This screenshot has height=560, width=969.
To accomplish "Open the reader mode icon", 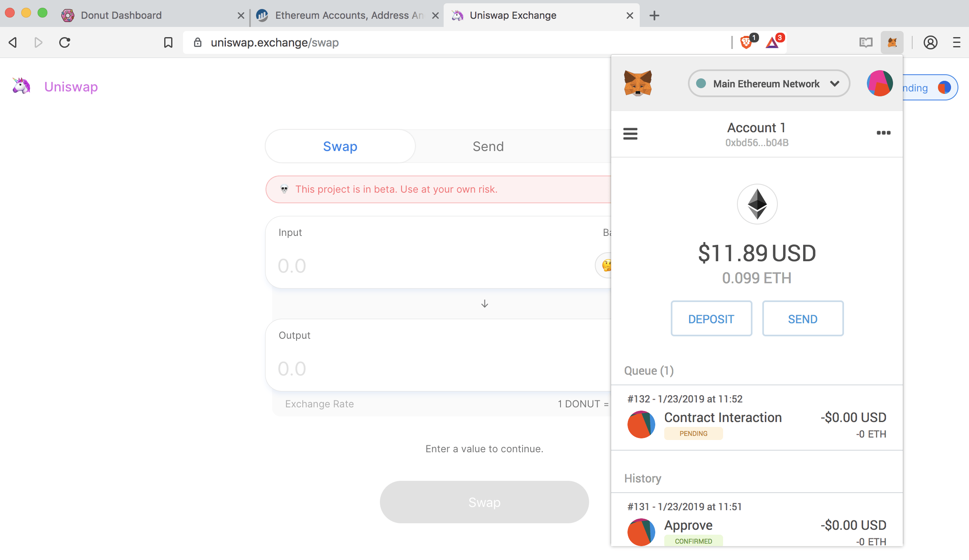I will 866,42.
